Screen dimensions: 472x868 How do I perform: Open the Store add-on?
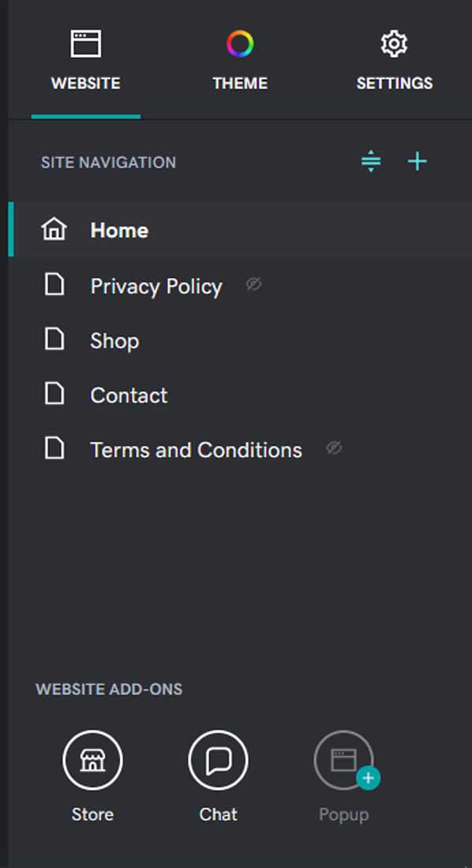point(92,759)
